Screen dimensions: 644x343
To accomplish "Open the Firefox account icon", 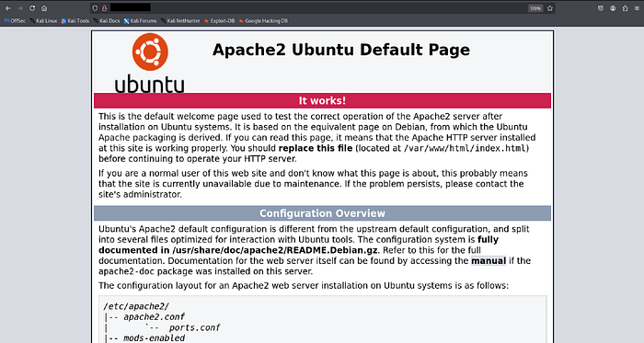I will (x=613, y=8).
